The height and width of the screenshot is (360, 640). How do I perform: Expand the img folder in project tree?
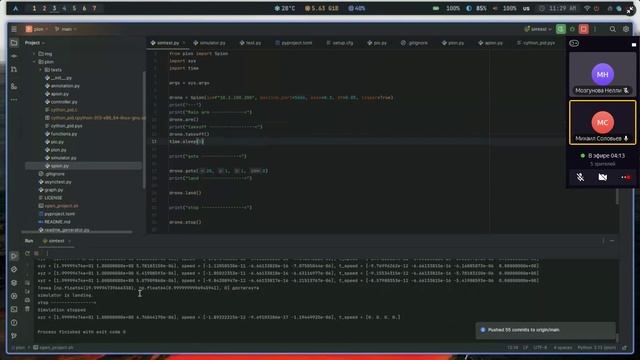coord(34,53)
